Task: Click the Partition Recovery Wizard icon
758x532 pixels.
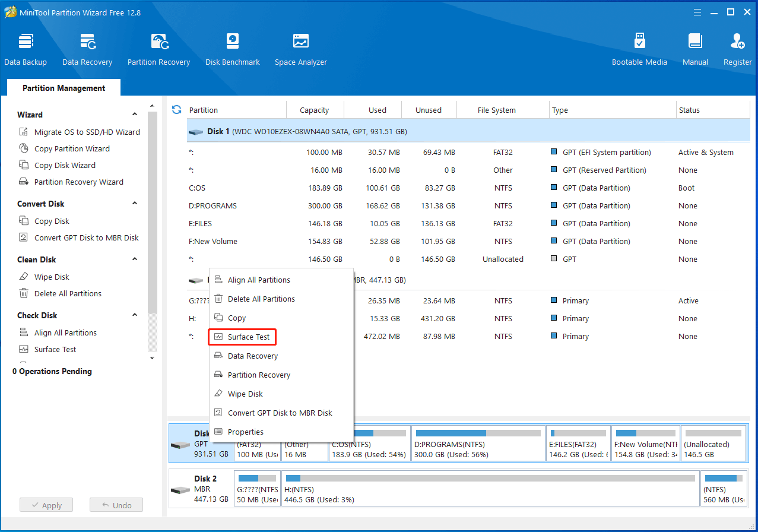Action: (x=24, y=182)
